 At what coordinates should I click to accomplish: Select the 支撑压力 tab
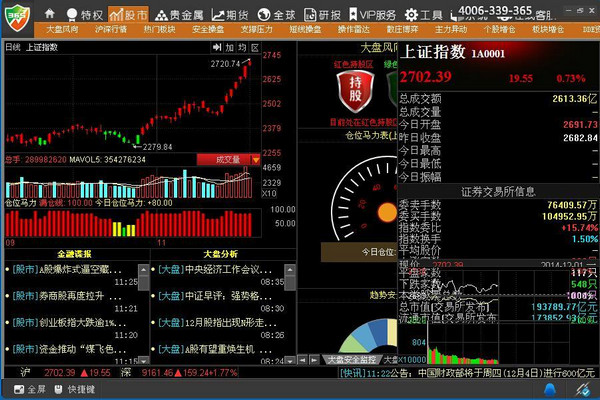click(x=257, y=29)
